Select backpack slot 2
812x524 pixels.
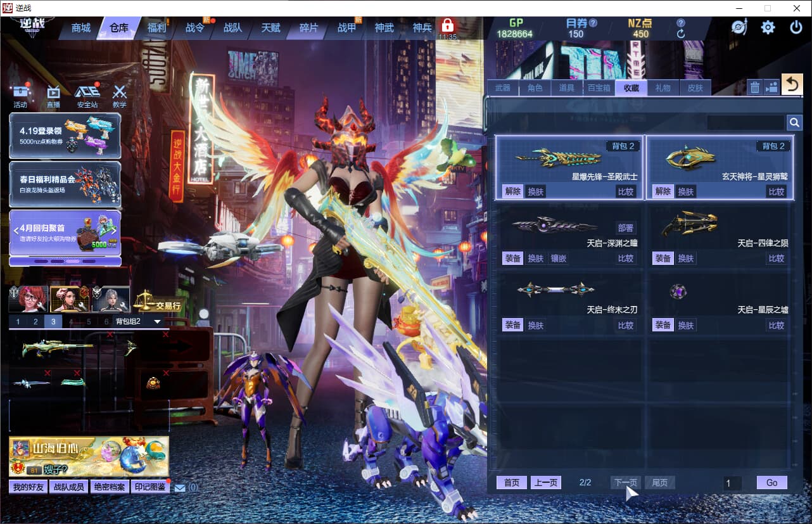click(x=35, y=322)
